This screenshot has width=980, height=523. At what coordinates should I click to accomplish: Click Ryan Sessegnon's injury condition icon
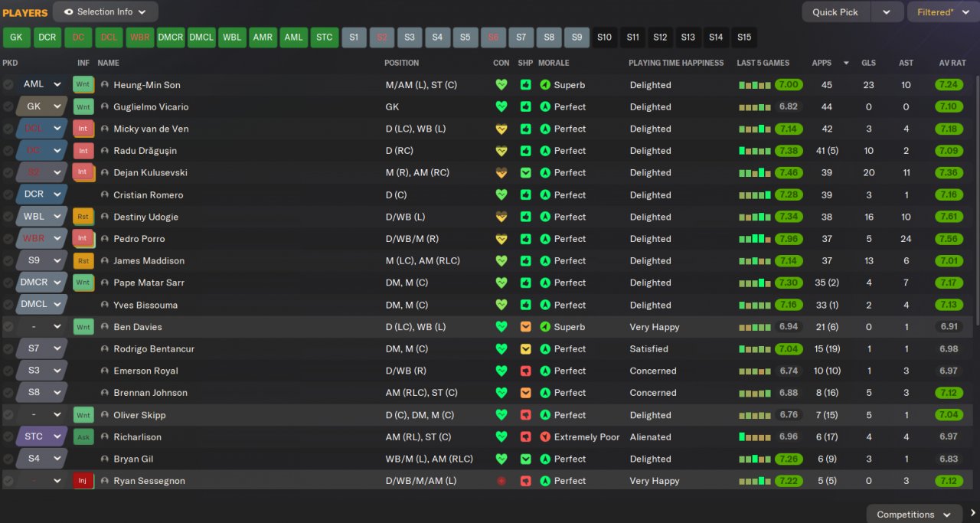(x=501, y=481)
